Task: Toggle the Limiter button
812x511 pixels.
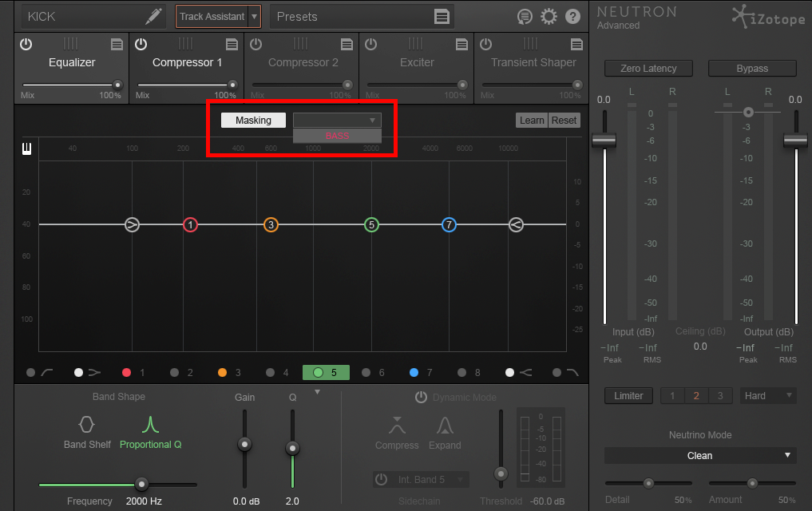Action: 628,395
